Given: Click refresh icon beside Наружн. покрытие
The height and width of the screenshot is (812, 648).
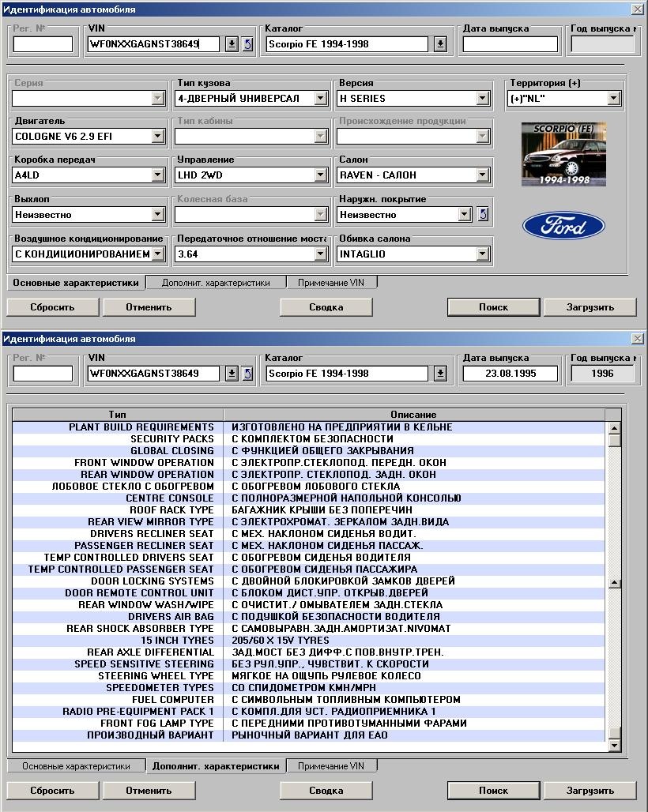Looking at the screenshot, I should [x=483, y=214].
